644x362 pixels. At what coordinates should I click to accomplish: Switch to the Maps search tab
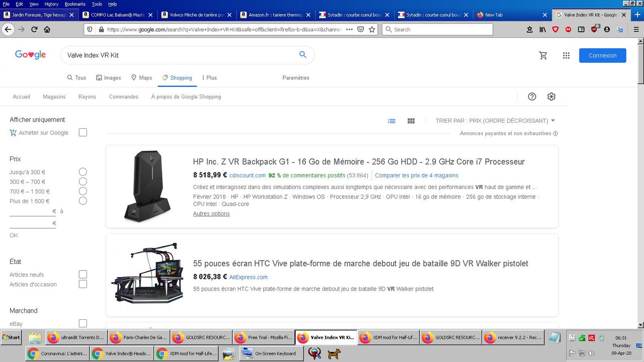141,78
